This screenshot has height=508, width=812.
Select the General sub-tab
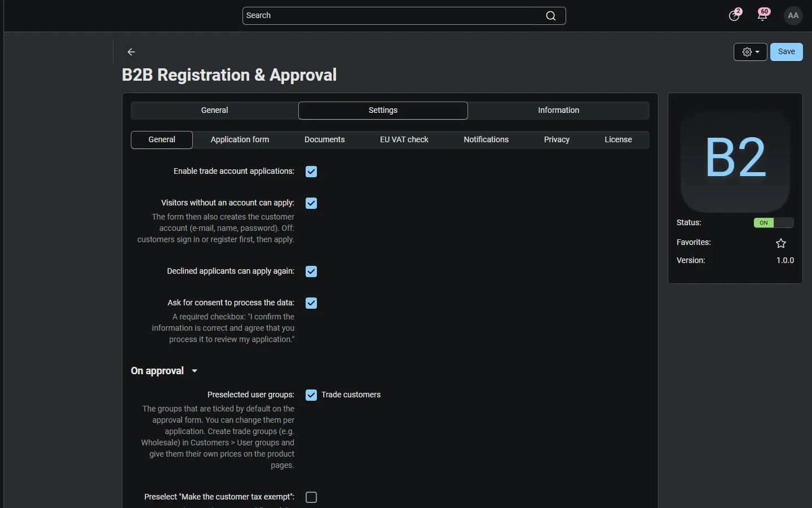point(162,140)
